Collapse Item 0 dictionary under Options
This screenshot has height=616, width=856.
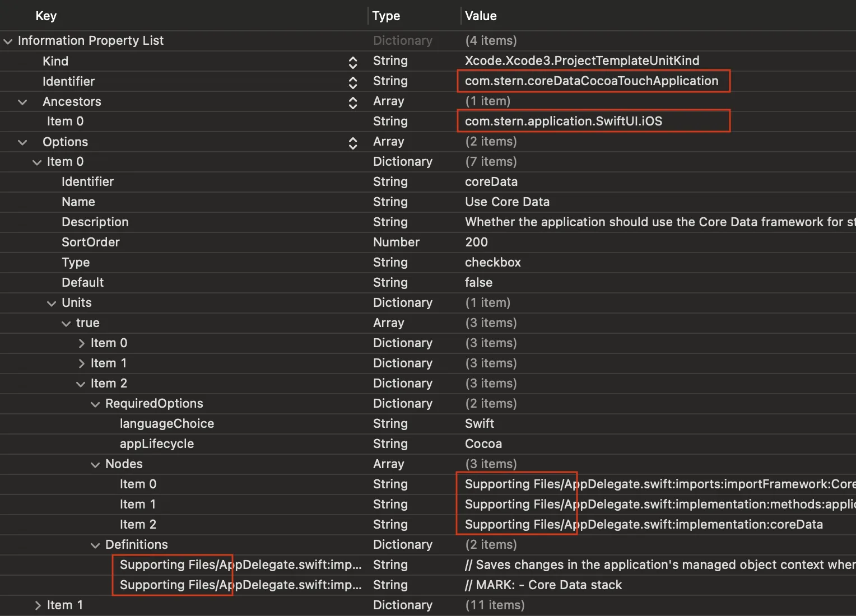coord(37,162)
